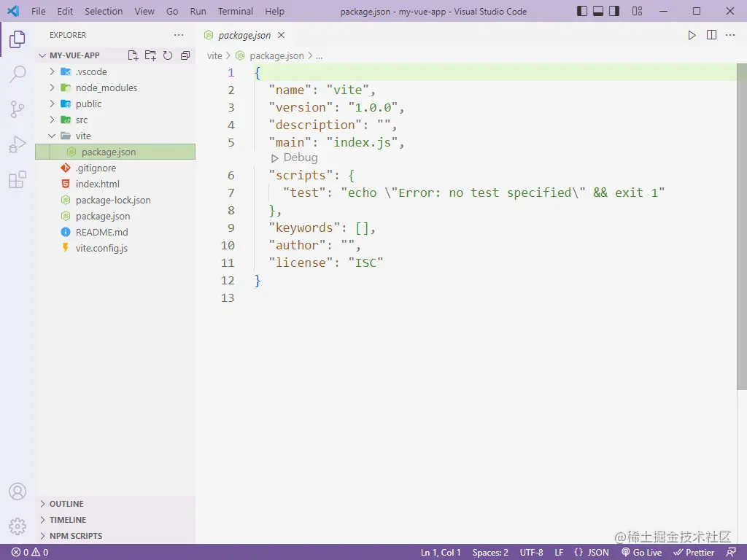The width and height of the screenshot is (747, 560).
Task: Click line number 7 in the gutter
Action: click(x=231, y=192)
